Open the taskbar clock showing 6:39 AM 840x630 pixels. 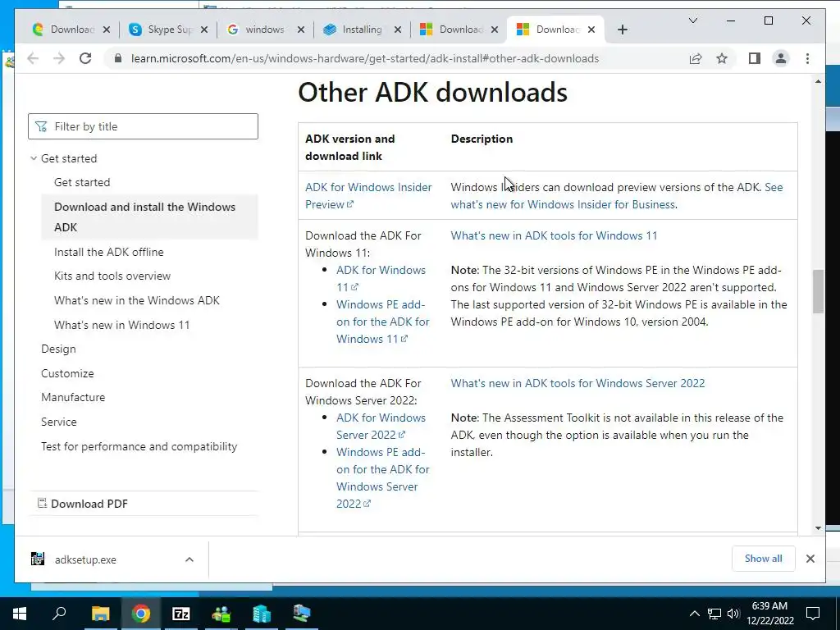coord(769,614)
